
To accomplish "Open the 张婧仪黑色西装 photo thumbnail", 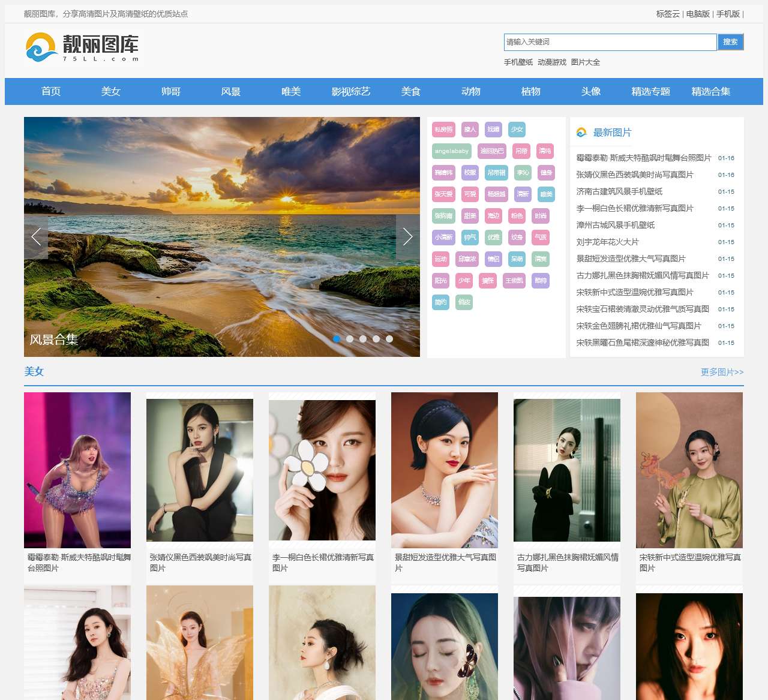I will coord(200,470).
